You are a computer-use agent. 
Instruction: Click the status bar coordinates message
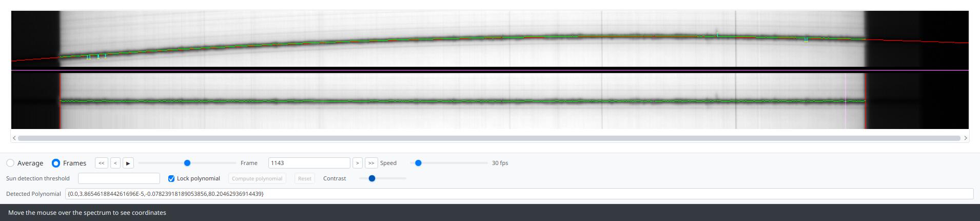tap(87, 213)
